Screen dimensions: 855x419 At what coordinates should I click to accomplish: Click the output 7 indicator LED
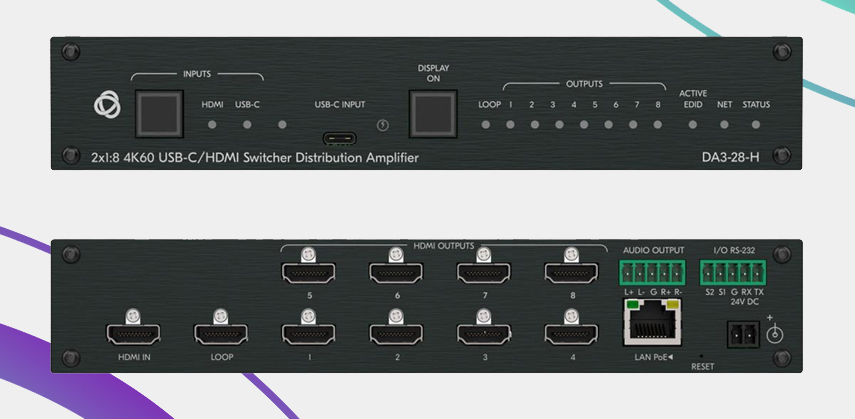(658, 124)
